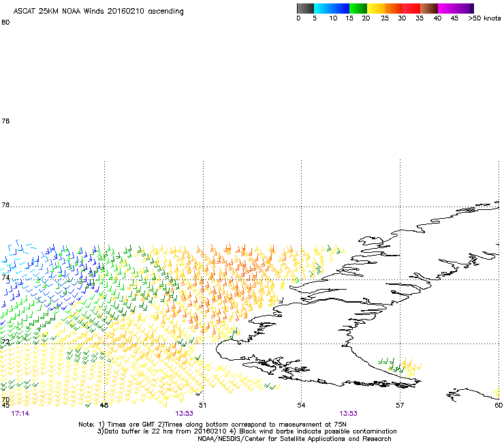Click the latitude label '76' on the left axis
The width and height of the screenshot is (504, 443).
pos(5,205)
